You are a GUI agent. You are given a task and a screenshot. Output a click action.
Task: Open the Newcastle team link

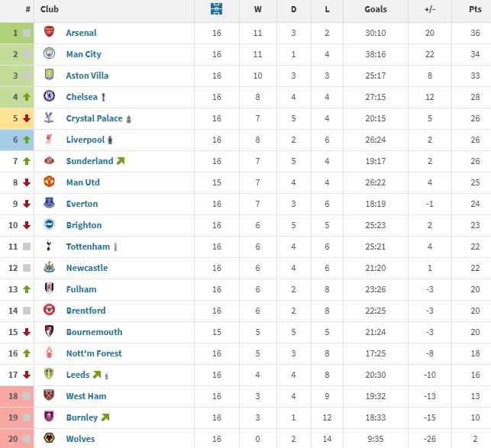(86, 268)
